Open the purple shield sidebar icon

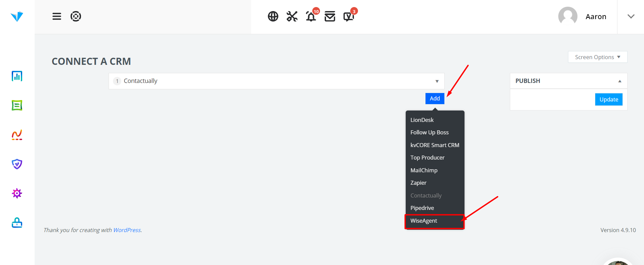[17, 164]
